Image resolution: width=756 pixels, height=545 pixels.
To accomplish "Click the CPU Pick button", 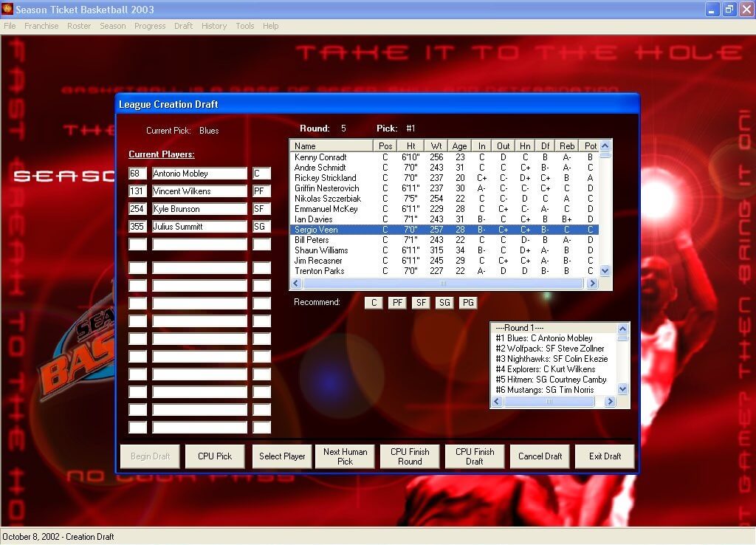I will 215,456.
